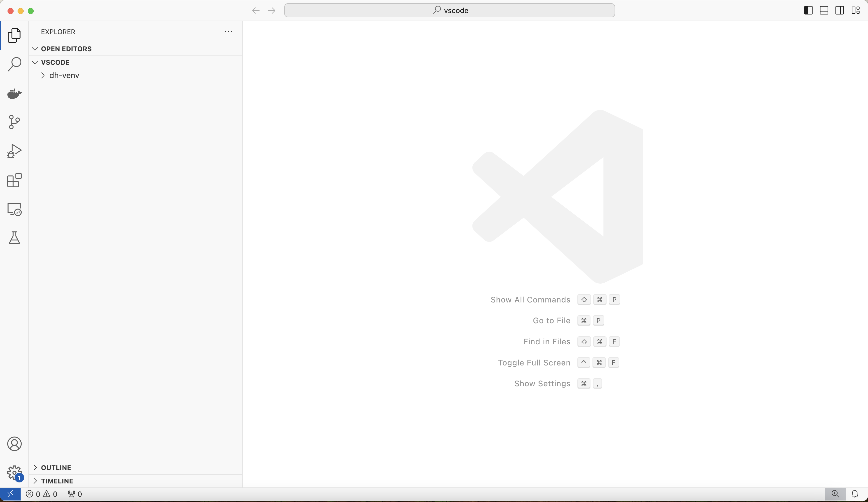868x502 pixels.
Task: Open the Source Control view
Action: tap(14, 122)
